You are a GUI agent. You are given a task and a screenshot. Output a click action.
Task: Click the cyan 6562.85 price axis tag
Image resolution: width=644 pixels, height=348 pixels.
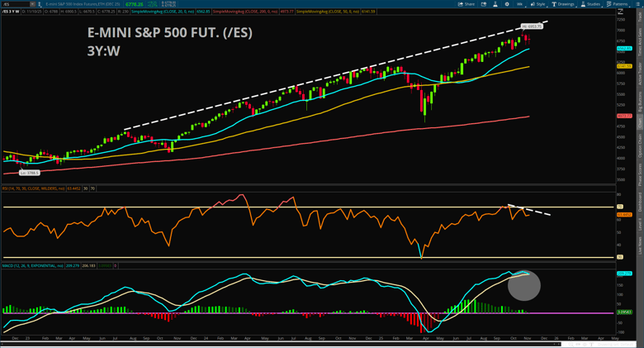(624, 49)
